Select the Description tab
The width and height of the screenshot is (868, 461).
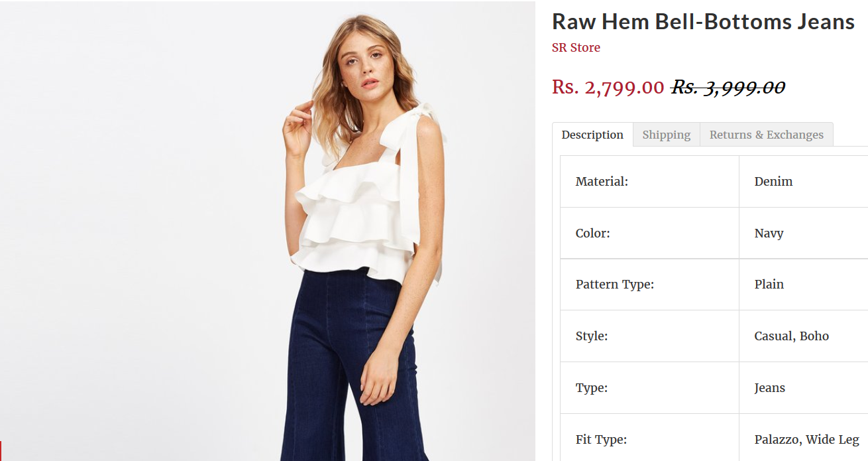point(592,135)
